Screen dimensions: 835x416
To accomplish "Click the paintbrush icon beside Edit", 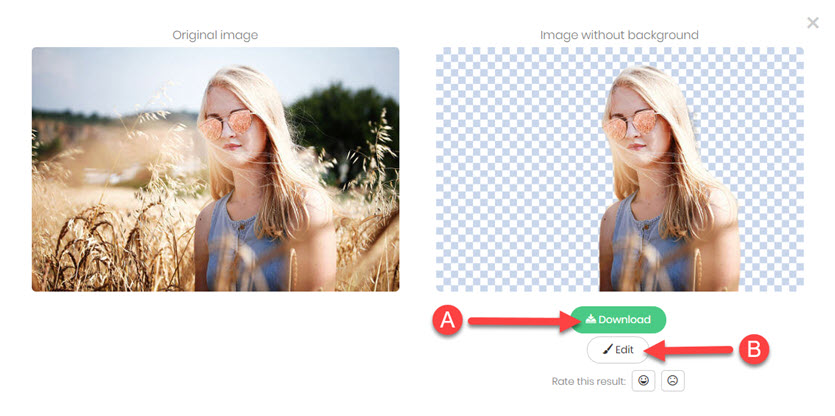I will click(608, 350).
